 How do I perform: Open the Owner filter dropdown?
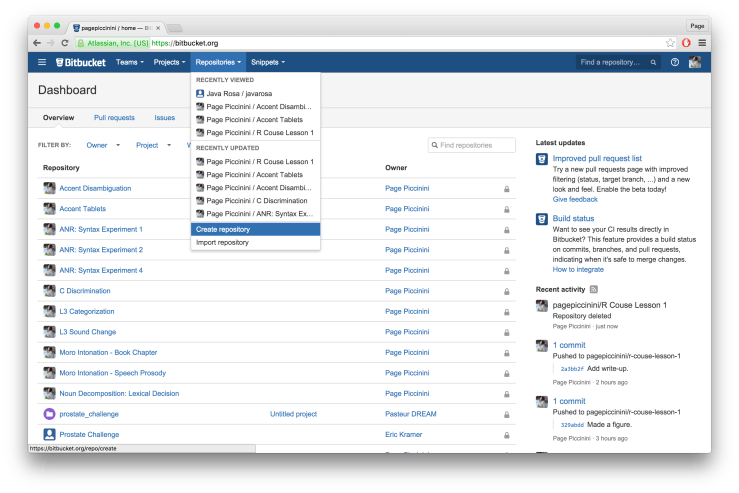[103, 145]
